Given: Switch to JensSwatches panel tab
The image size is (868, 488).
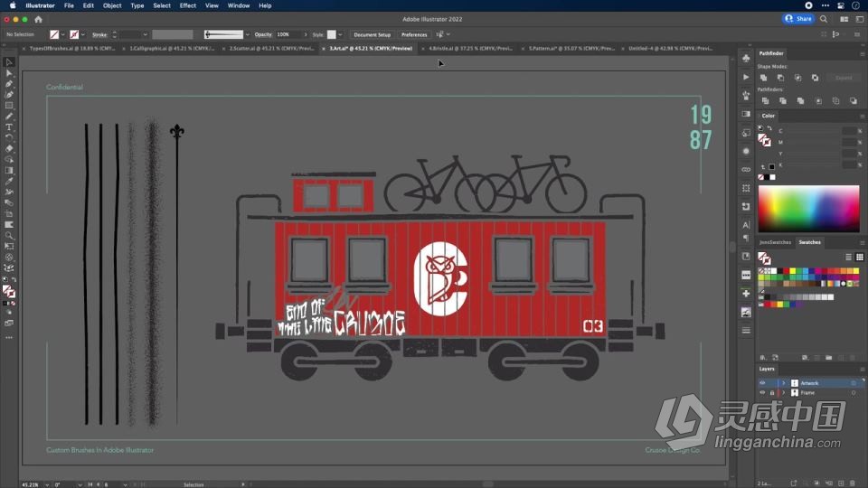Looking at the screenshot, I should [775, 242].
